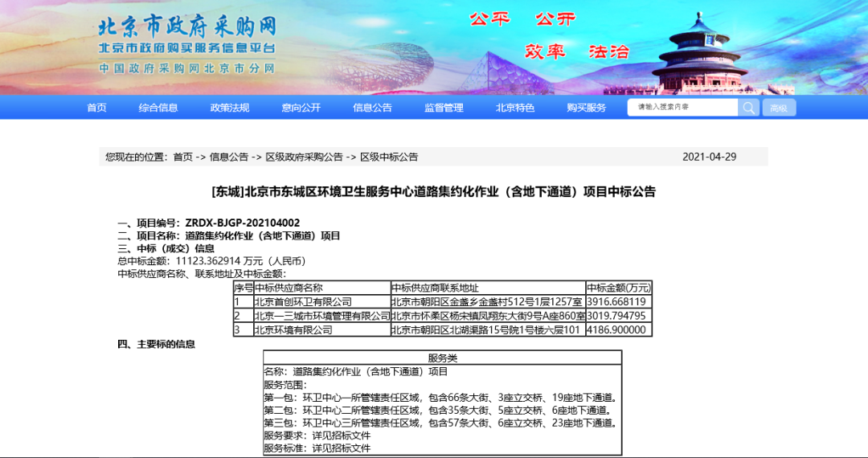Go to 首页 in the navigation bar
Viewport: 868px width, 458px height.
[97, 108]
